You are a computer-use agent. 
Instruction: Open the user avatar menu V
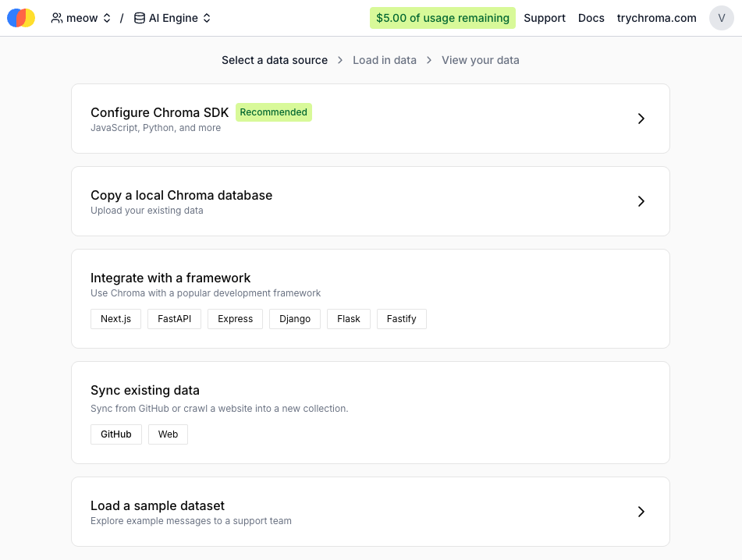[x=721, y=18]
